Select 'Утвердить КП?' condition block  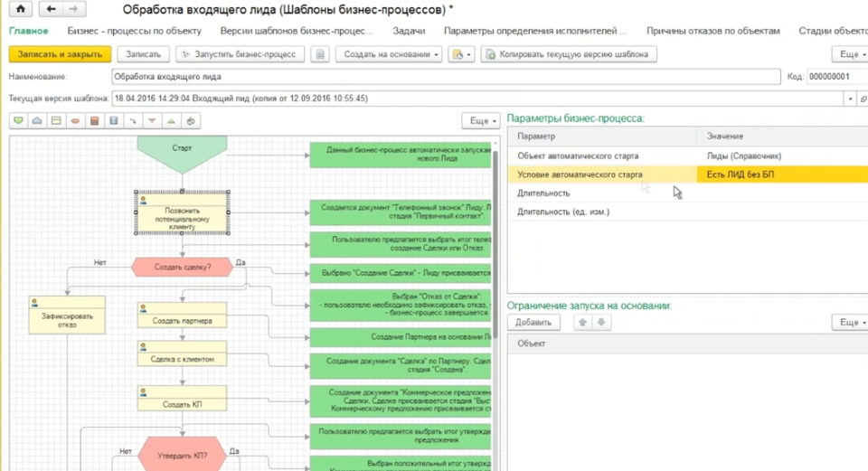pos(182,456)
